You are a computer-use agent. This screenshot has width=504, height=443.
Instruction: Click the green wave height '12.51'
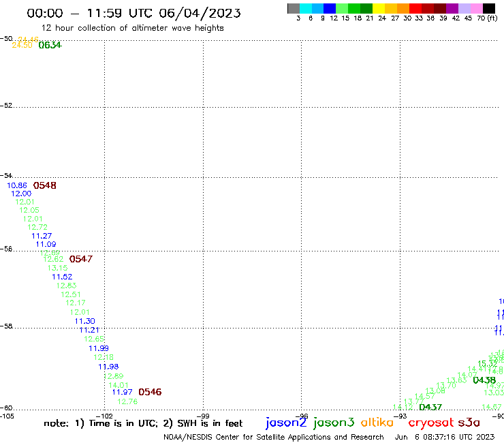[71, 294]
